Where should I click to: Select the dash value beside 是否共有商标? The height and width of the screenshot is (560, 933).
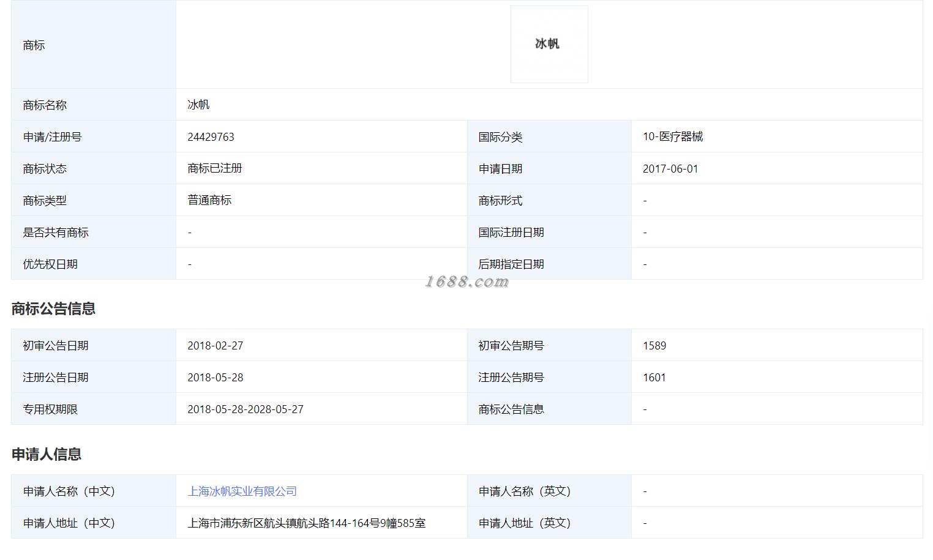point(190,233)
